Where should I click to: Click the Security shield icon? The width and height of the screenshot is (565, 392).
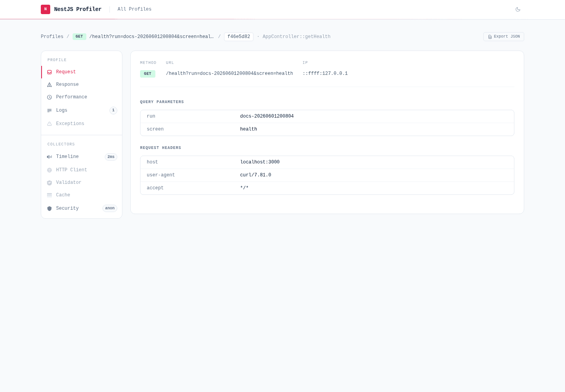click(49, 209)
